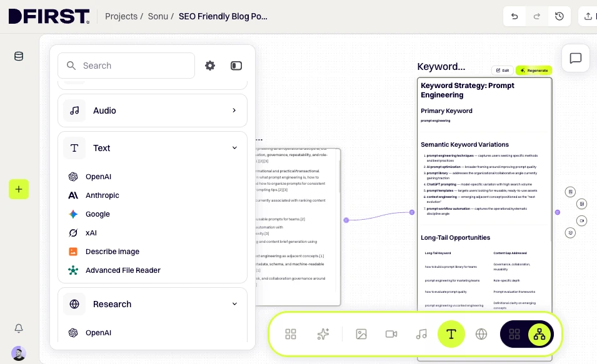The image size is (597, 364).
Task: Click the xAI logo icon
Action: pyautogui.click(x=73, y=233)
